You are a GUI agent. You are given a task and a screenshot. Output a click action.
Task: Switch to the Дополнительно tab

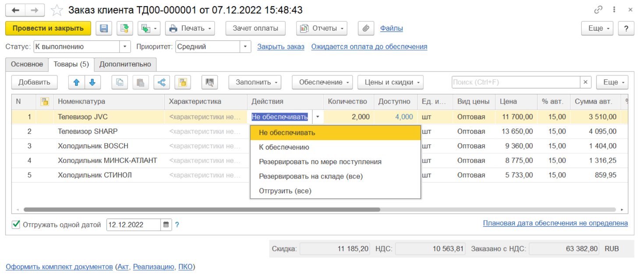click(125, 64)
